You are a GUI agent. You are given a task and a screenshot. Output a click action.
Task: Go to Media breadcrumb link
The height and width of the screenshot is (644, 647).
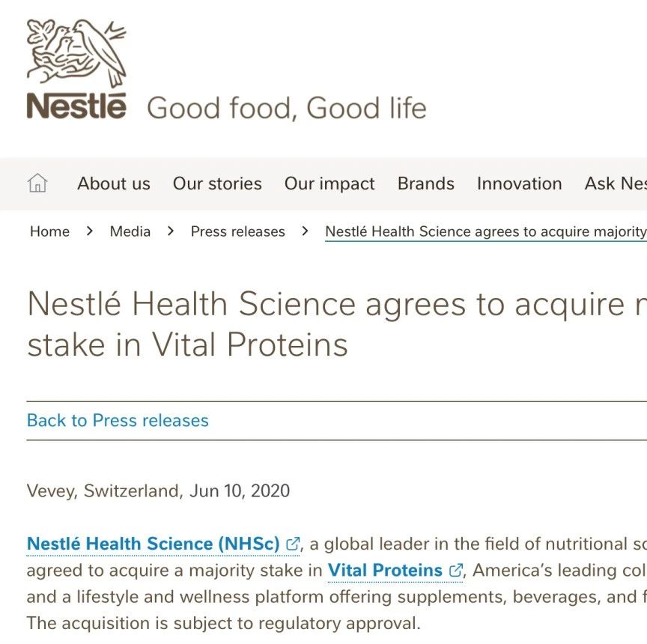130,231
